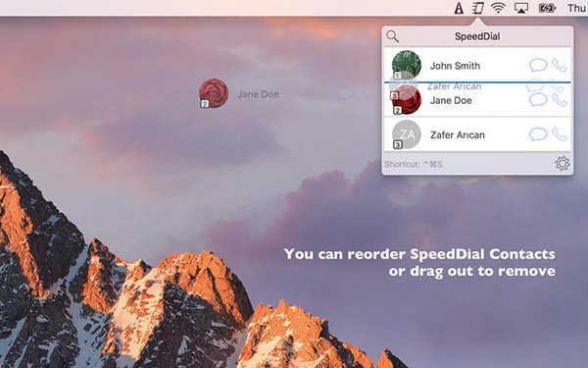
Task: Click the letter A menu bar icon
Action: tap(459, 8)
